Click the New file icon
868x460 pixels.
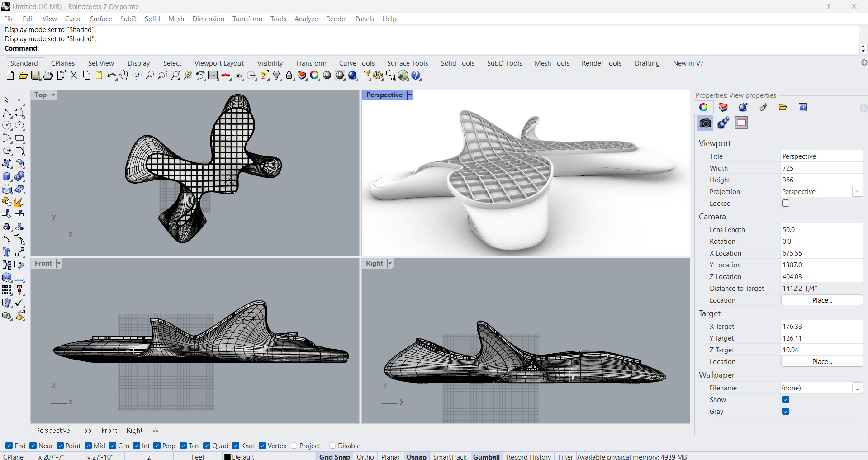tap(10, 76)
